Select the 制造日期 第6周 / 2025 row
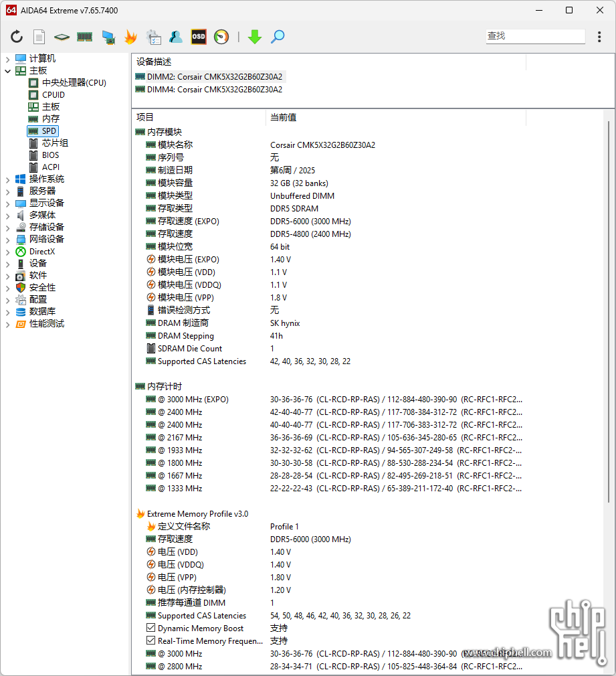The width and height of the screenshot is (616, 676). click(329, 170)
